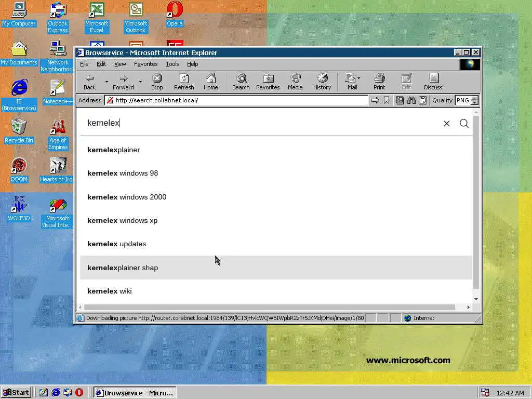The height and width of the screenshot is (399, 532).
Task: Decrease Quality with the down stepper arrow
Action: click(x=475, y=102)
